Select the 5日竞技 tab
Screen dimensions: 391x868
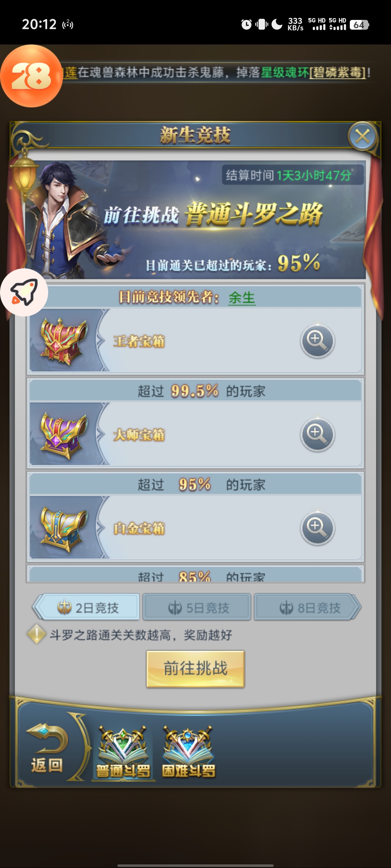(197, 607)
